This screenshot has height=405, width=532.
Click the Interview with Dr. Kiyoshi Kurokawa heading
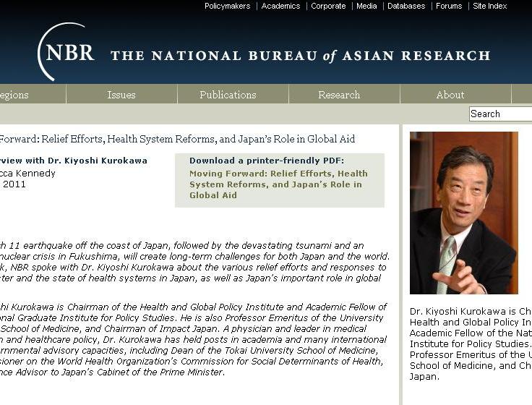[72, 161]
